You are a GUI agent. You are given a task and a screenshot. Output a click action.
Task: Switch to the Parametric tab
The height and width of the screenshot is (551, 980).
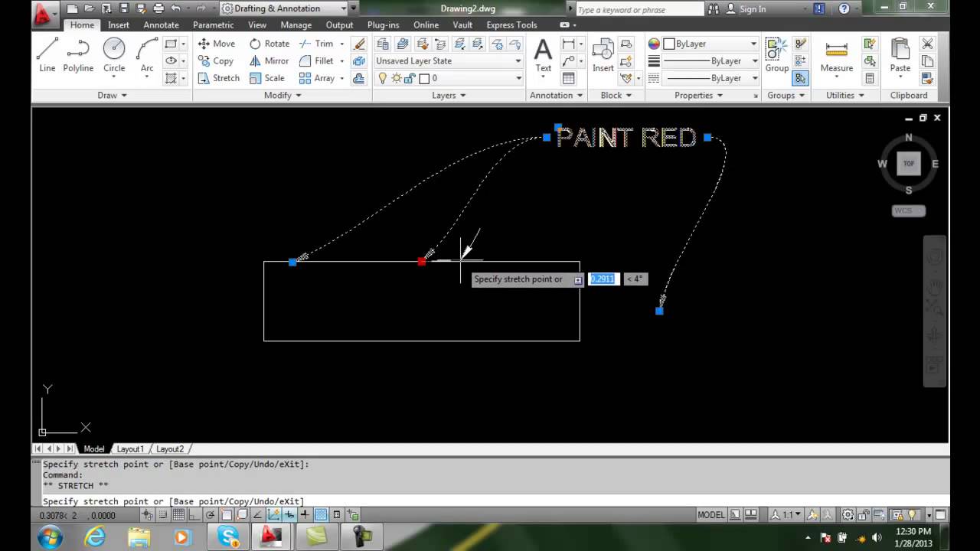click(213, 24)
